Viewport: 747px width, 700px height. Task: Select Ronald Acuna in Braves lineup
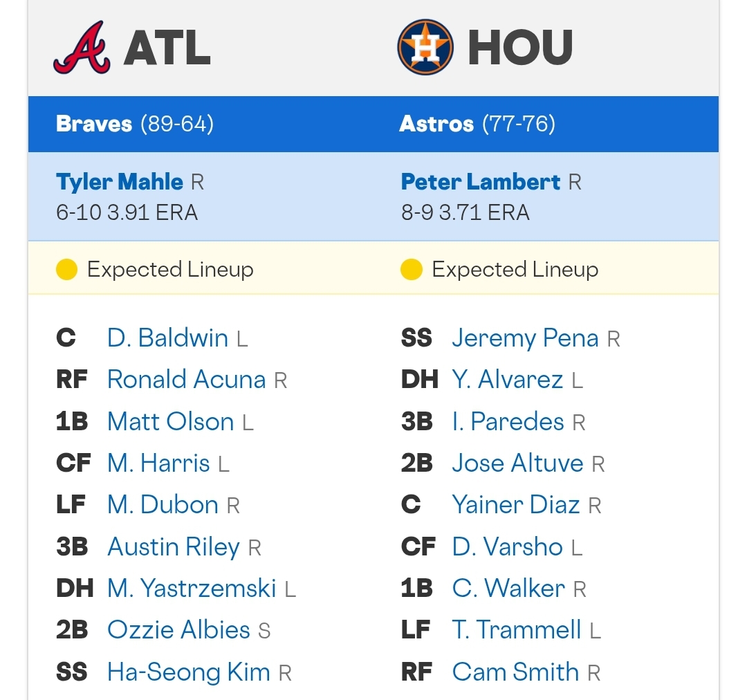click(186, 380)
